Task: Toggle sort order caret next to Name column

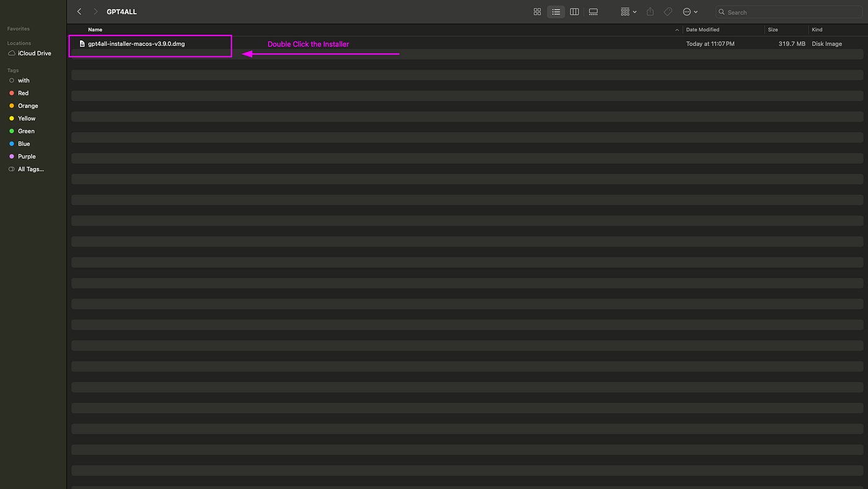Action: pyautogui.click(x=676, y=30)
